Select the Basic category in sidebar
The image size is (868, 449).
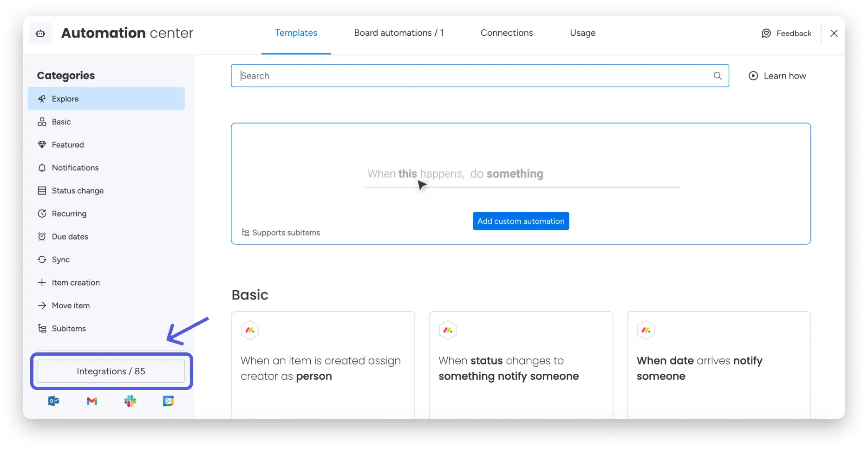click(106, 122)
